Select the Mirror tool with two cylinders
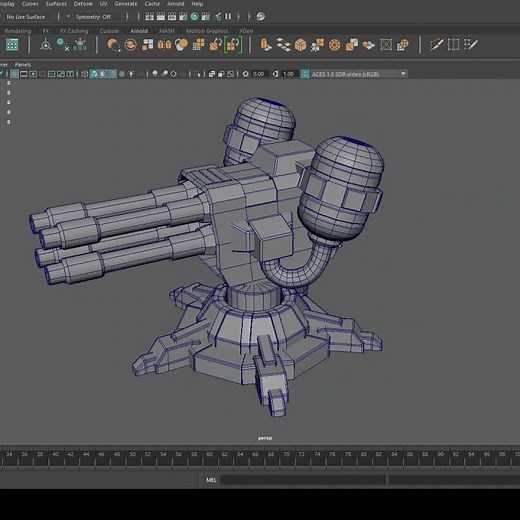Viewport: 520px width, 520px height. point(164,44)
